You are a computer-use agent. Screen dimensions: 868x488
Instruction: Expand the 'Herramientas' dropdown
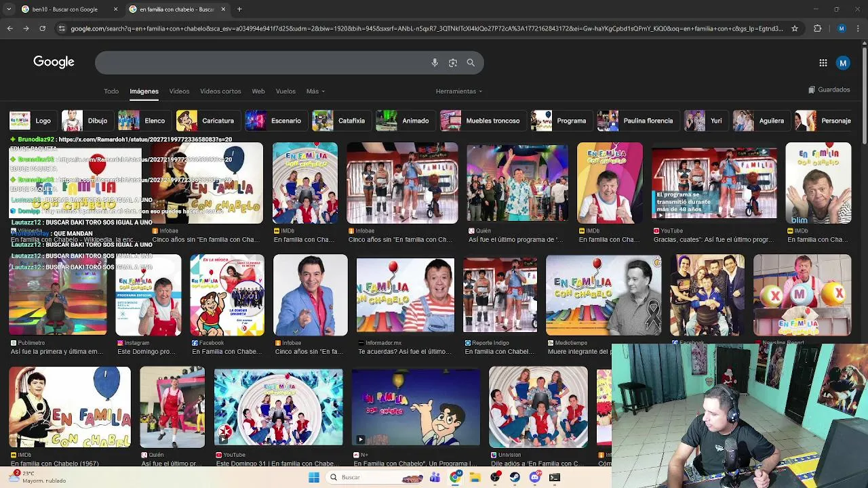click(x=459, y=91)
